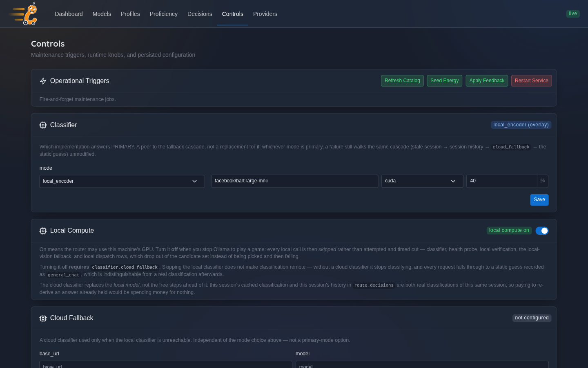Click the chip icon beside Local Compute

(x=43, y=231)
